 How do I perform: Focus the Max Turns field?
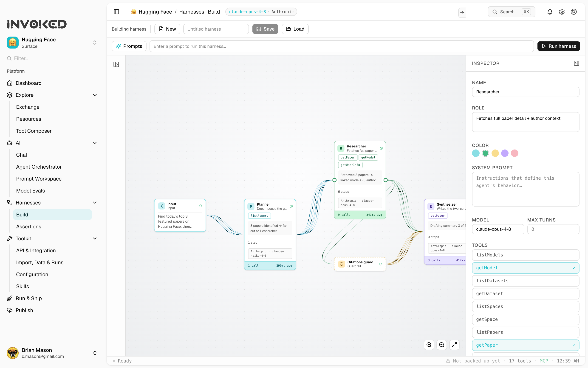click(x=553, y=229)
